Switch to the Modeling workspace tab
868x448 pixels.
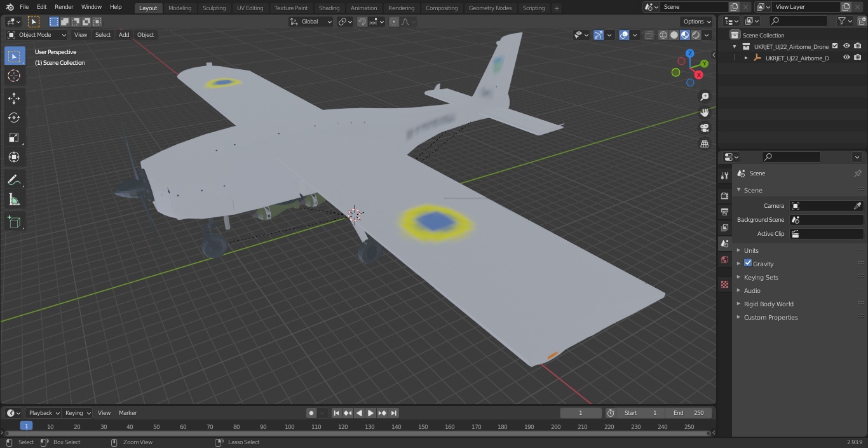pos(180,8)
